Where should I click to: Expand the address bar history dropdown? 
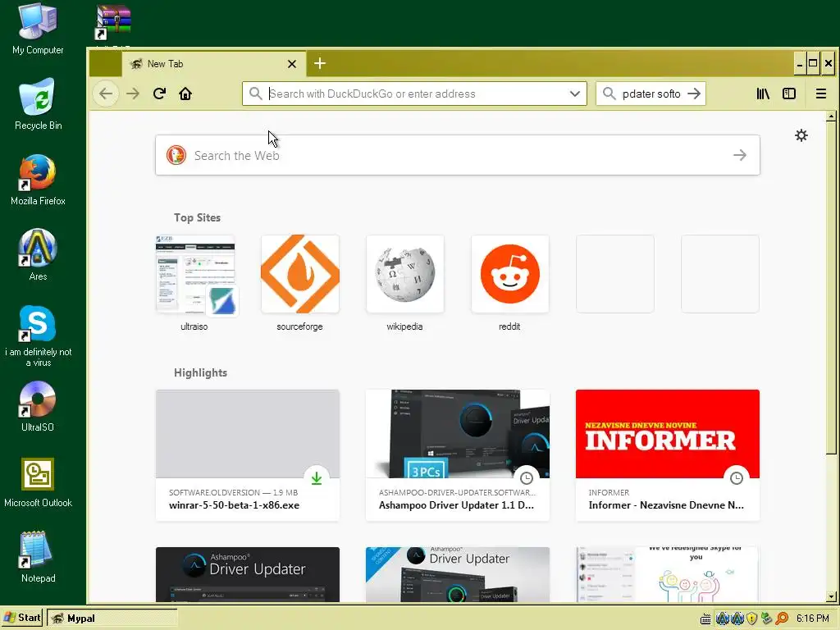click(x=575, y=94)
